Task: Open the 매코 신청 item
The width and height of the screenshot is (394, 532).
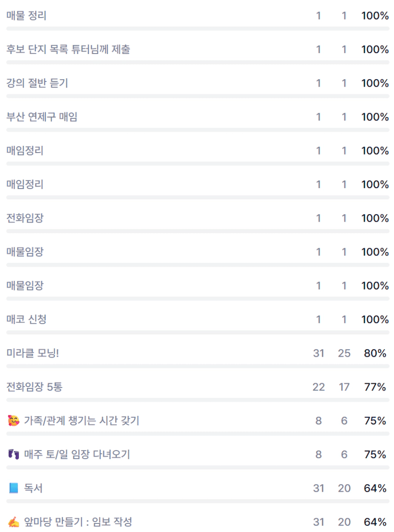Action: tap(27, 319)
